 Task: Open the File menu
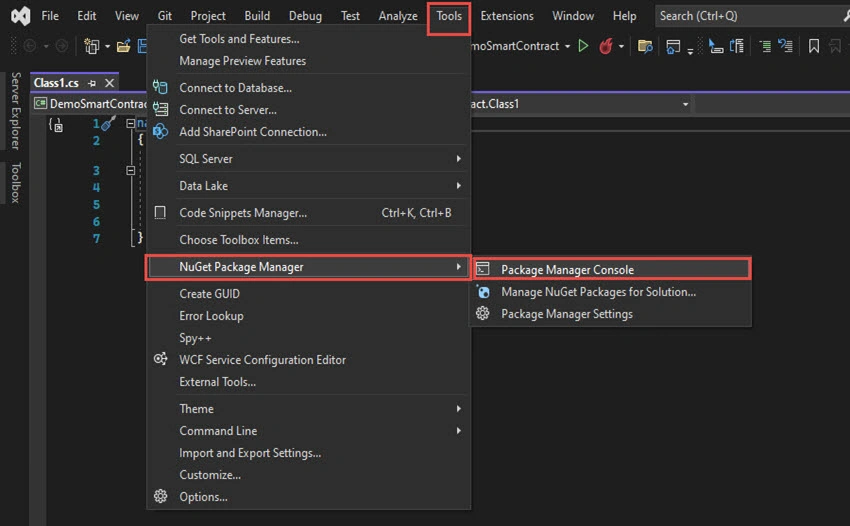point(50,16)
